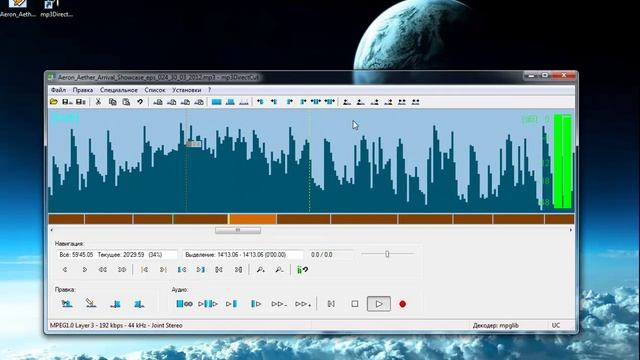
Task: Click the horizontal scrollbar thumb under the timeline
Action: pyautogui.click(x=238, y=230)
